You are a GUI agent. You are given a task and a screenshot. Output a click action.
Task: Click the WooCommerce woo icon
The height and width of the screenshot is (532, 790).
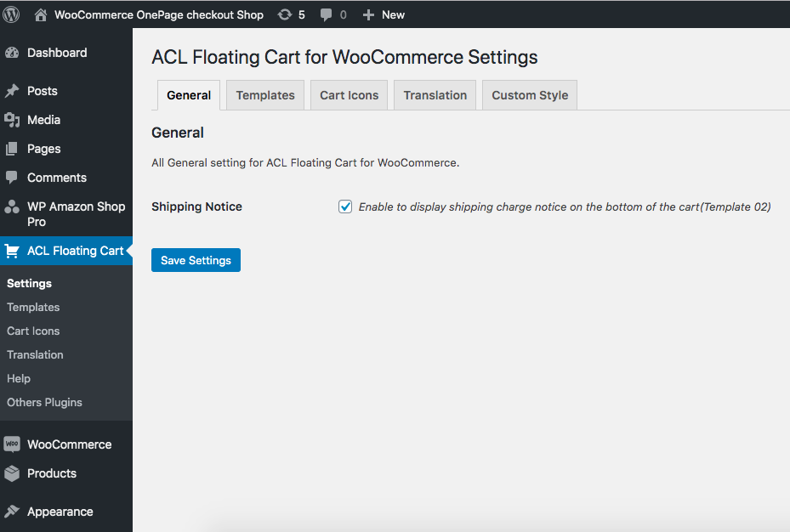coord(12,444)
